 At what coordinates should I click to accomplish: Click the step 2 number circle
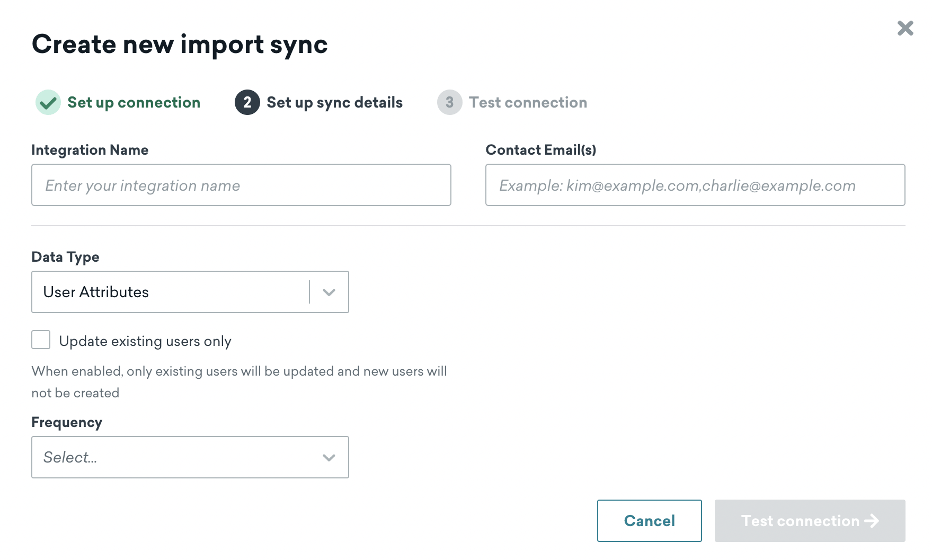click(x=247, y=102)
